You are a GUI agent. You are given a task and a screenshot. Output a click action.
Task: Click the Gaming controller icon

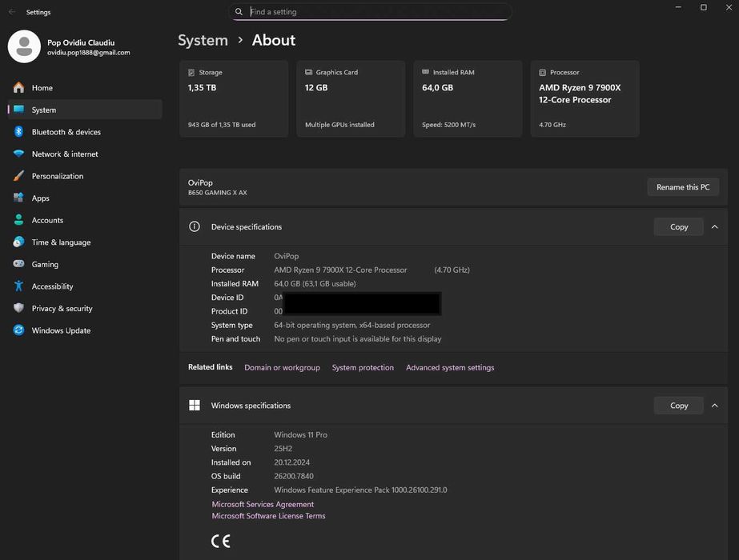click(19, 264)
